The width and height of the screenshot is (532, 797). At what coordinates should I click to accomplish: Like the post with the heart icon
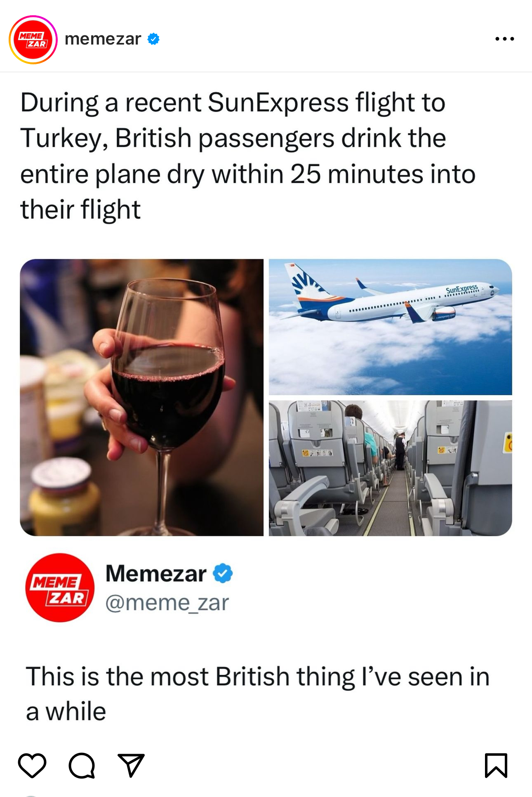32,765
